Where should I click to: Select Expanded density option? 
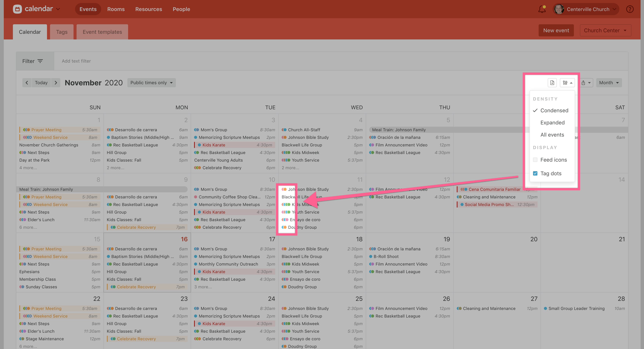552,123
